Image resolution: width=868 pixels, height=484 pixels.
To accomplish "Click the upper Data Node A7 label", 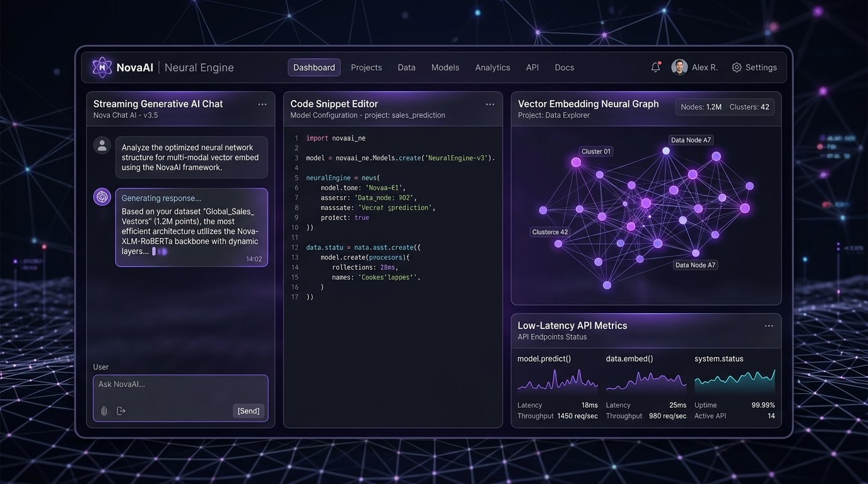I will [x=691, y=140].
